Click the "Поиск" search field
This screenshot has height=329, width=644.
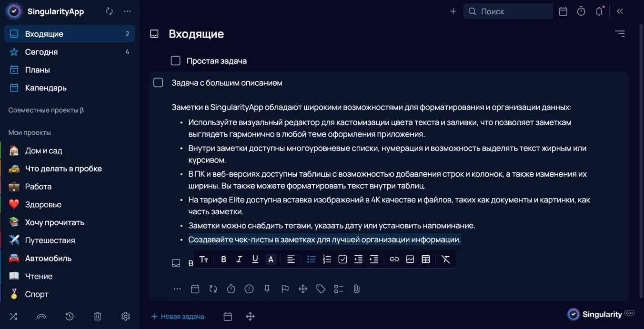(x=508, y=11)
